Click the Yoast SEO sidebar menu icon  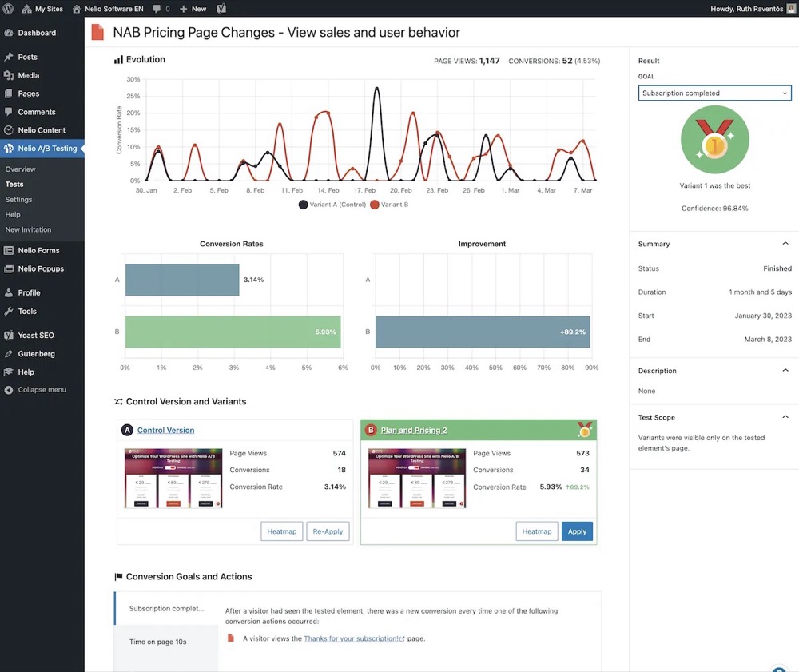click(9, 336)
